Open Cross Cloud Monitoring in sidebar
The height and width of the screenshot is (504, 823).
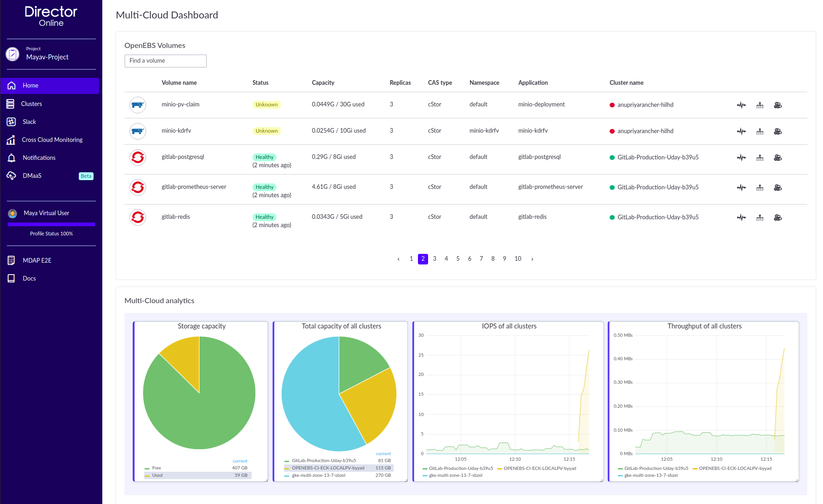[x=52, y=140]
